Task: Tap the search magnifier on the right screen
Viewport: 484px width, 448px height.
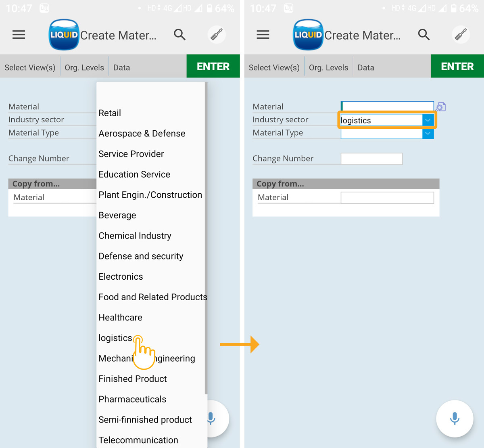Action: (x=424, y=35)
